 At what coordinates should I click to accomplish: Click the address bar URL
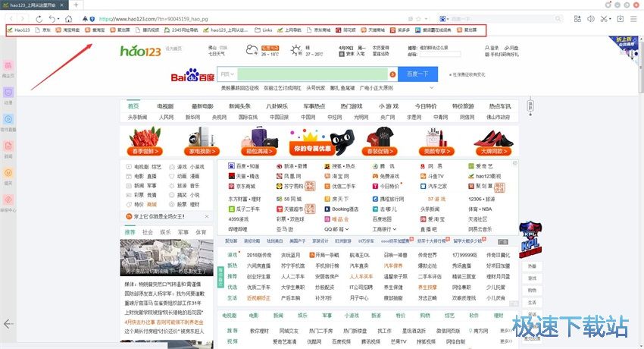pyautogui.click(x=154, y=19)
